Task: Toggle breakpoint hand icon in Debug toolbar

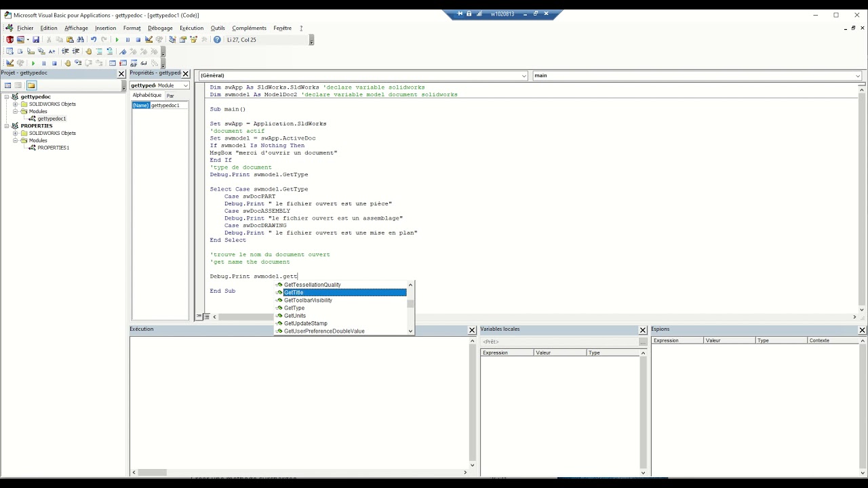Action: (68, 63)
